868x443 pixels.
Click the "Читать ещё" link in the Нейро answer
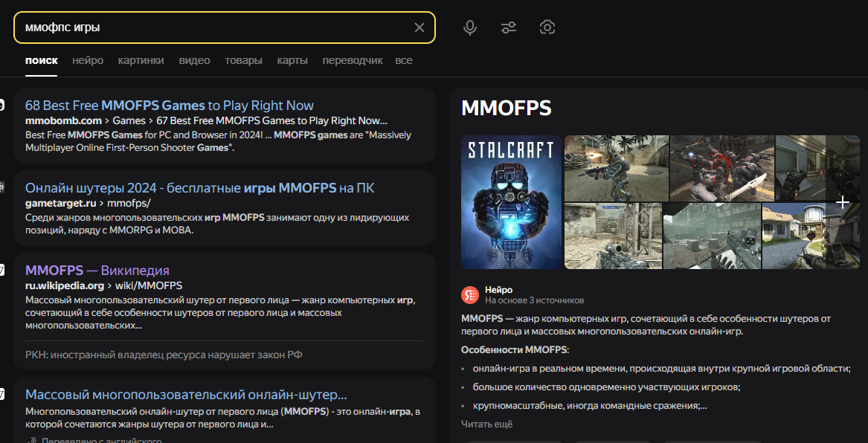coord(486,424)
